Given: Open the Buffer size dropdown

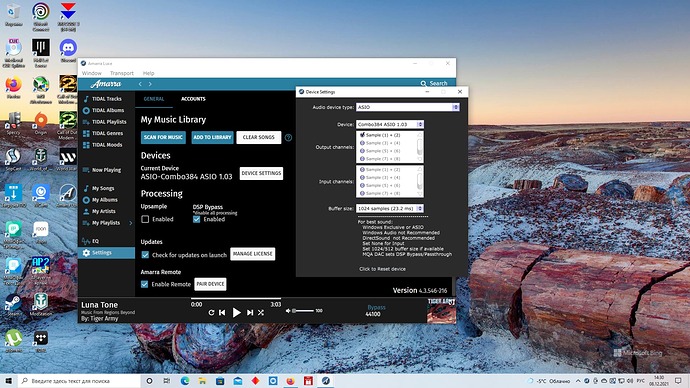Looking at the screenshot, I should (x=390, y=209).
